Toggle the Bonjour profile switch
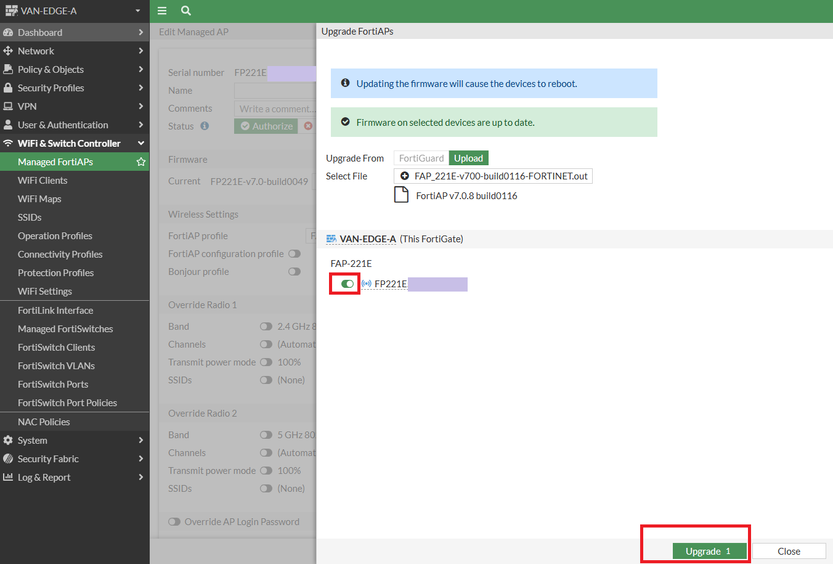 (x=294, y=271)
